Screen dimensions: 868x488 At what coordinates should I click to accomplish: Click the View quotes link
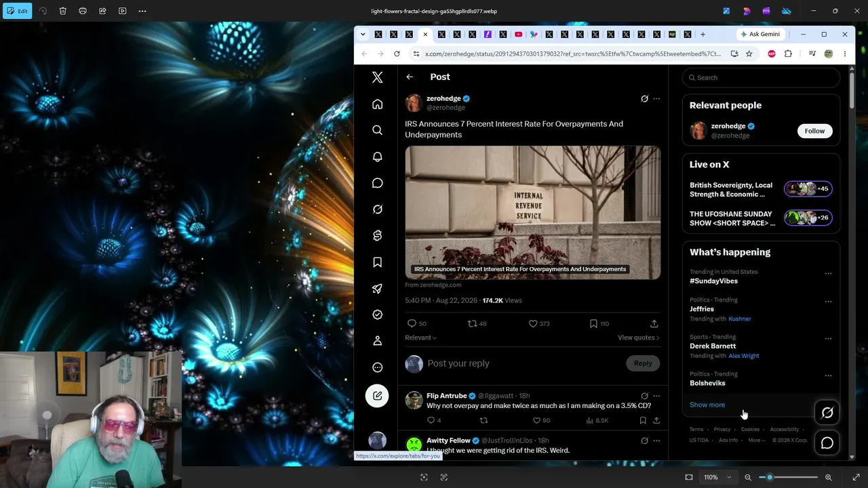pos(638,338)
